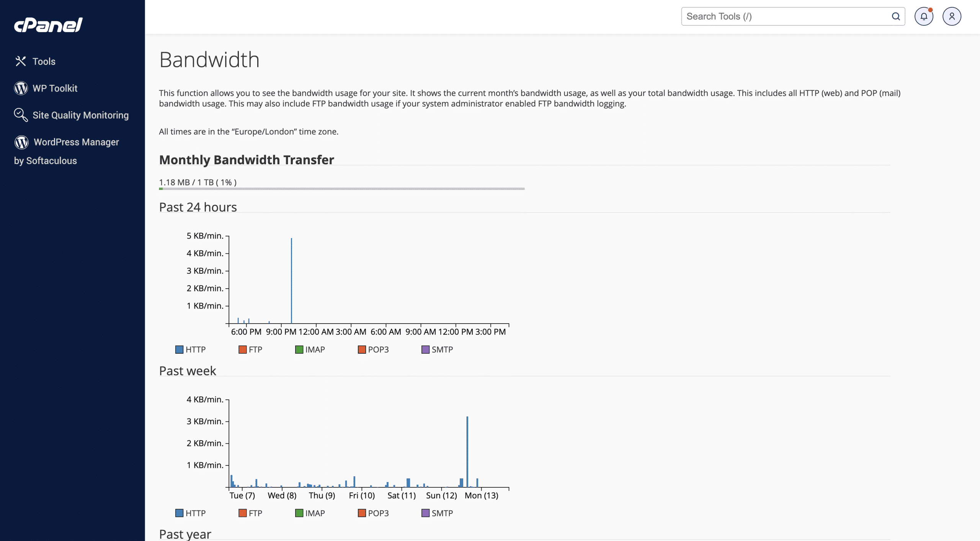Click the 'Tue (7)' axis label
This screenshot has width=980, height=541.
(x=242, y=495)
